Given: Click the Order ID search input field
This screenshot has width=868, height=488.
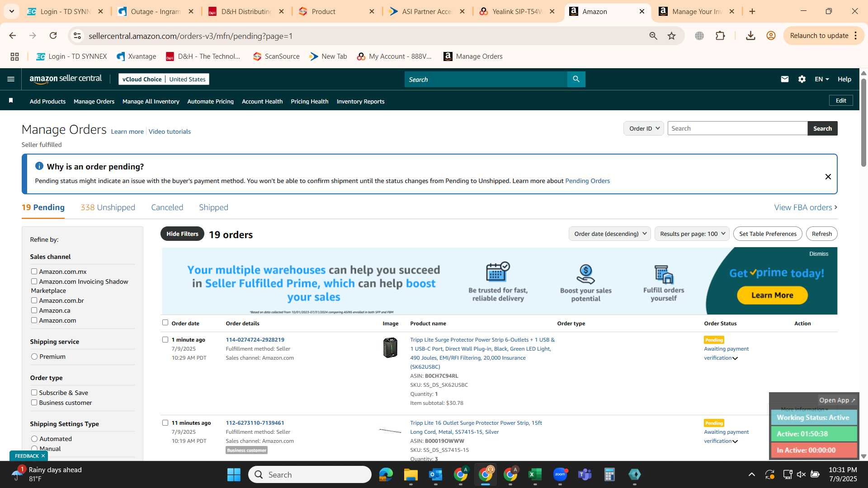Looking at the screenshot, I should point(737,128).
